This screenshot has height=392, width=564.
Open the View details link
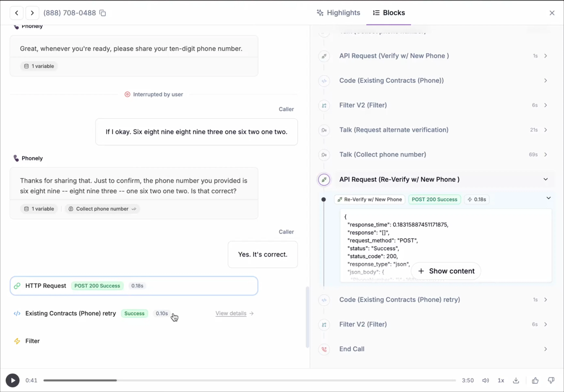231,313
